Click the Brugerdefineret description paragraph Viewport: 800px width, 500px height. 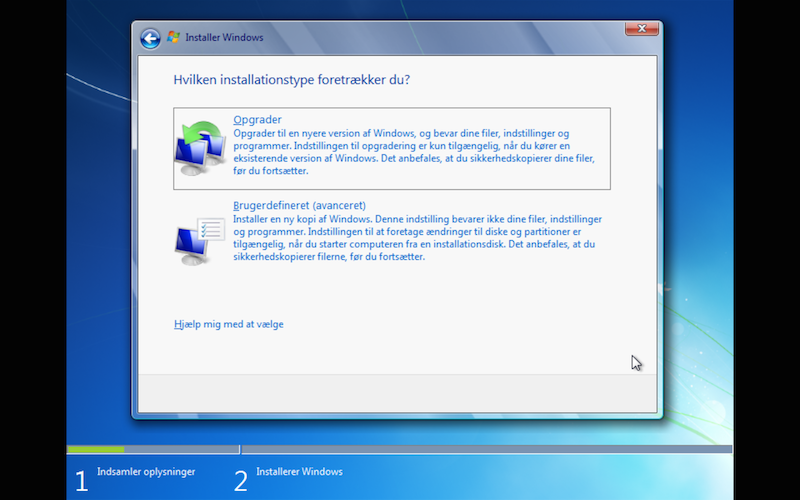(x=417, y=238)
